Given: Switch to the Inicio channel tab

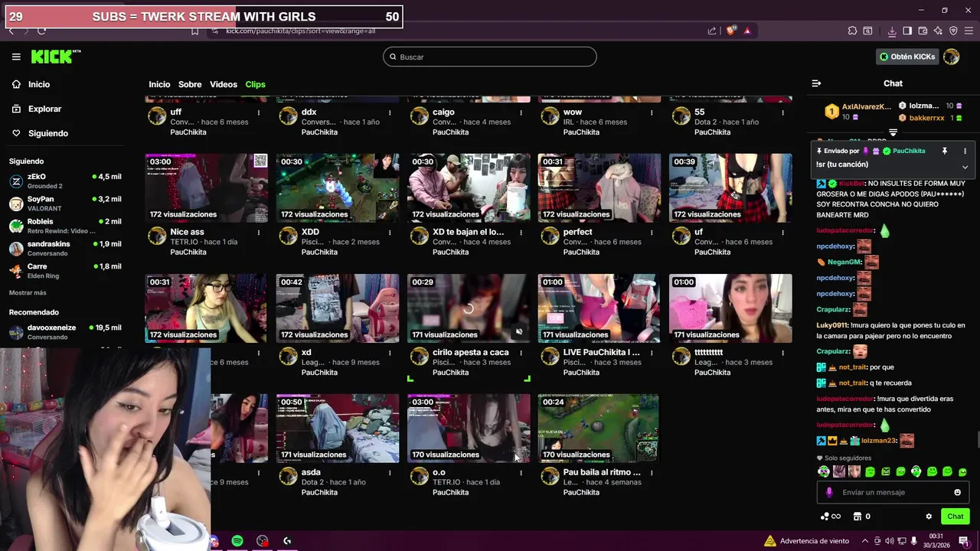Looking at the screenshot, I should click(159, 84).
